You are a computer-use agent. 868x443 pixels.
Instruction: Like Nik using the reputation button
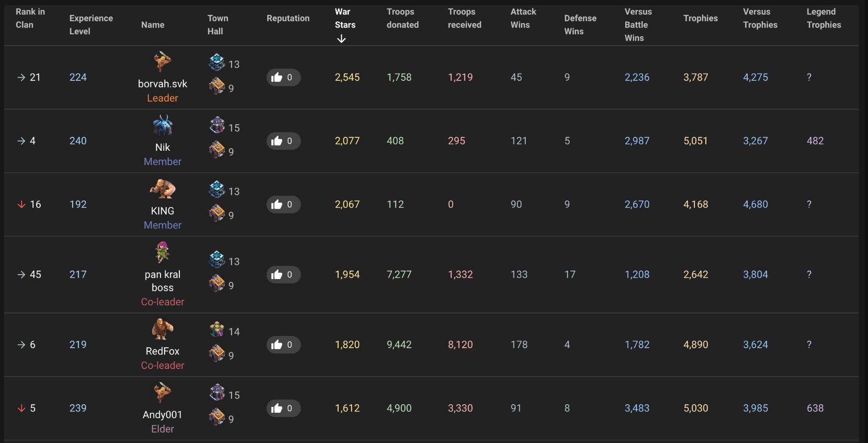pyautogui.click(x=283, y=141)
